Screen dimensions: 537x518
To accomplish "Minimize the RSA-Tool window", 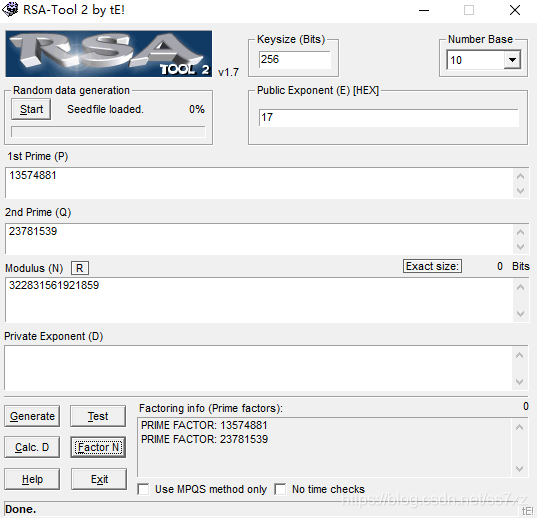I will (424, 10).
